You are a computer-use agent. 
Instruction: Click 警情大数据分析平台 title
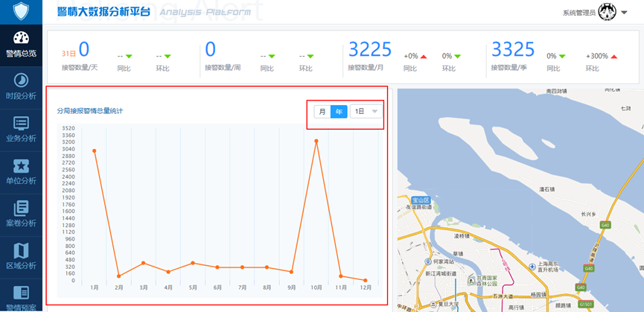click(x=104, y=11)
